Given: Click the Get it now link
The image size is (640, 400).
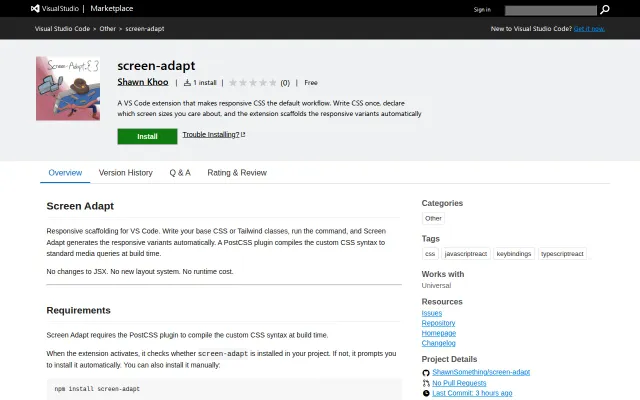Looking at the screenshot, I should (589, 29).
